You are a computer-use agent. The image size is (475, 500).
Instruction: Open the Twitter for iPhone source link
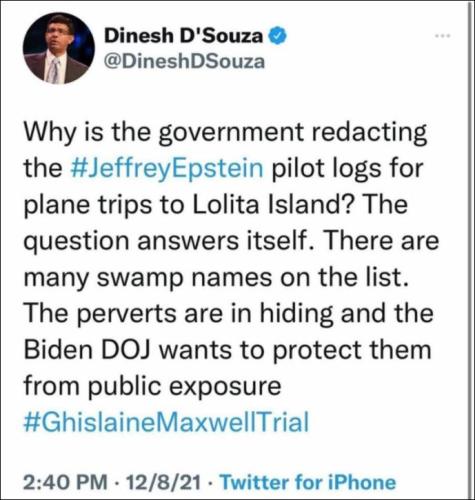click(x=308, y=482)
